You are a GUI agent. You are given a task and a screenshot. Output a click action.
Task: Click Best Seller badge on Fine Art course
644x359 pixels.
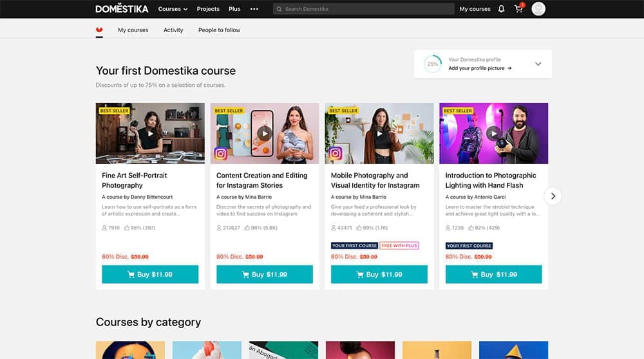[x=115, y=111]
